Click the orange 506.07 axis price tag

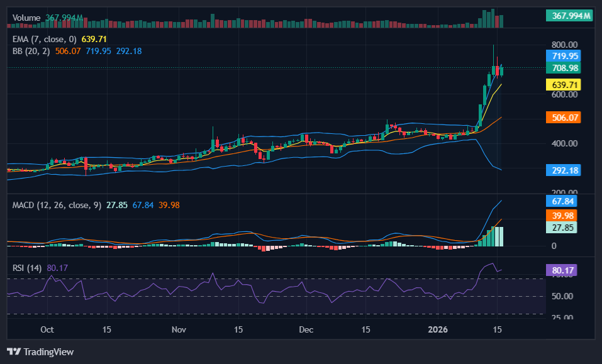click(x=566, y=118)
